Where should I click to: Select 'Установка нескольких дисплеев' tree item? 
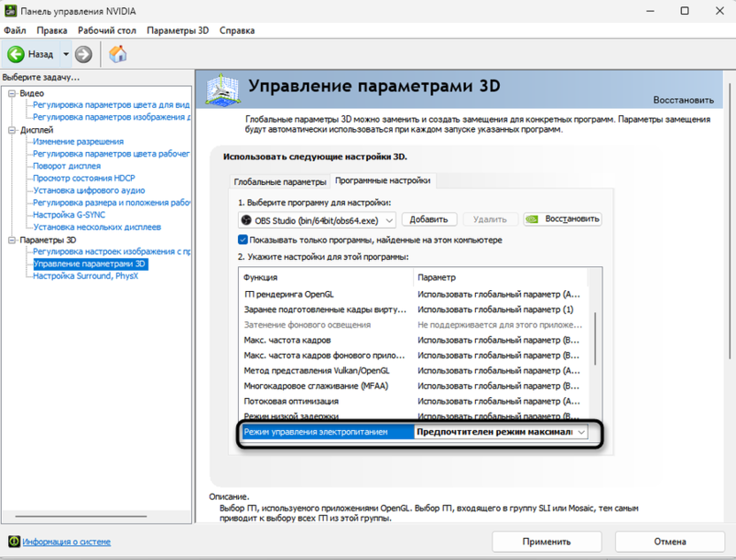click(96, 226)
